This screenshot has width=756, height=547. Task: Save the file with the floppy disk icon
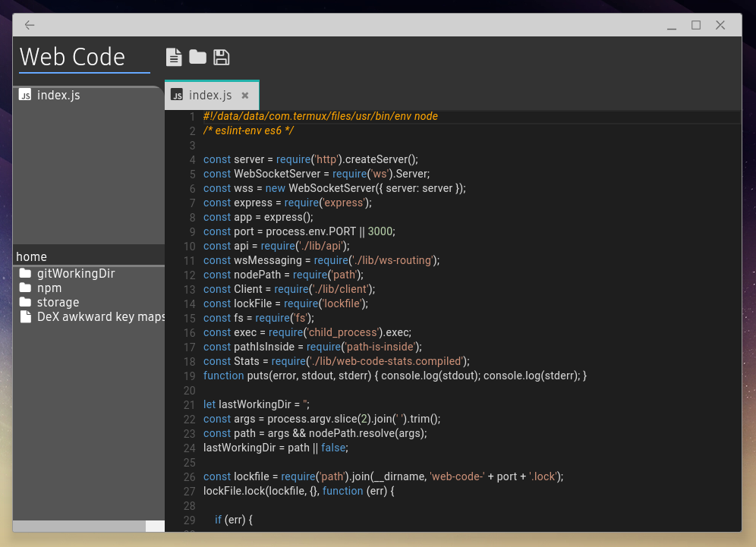click(221, 57)
